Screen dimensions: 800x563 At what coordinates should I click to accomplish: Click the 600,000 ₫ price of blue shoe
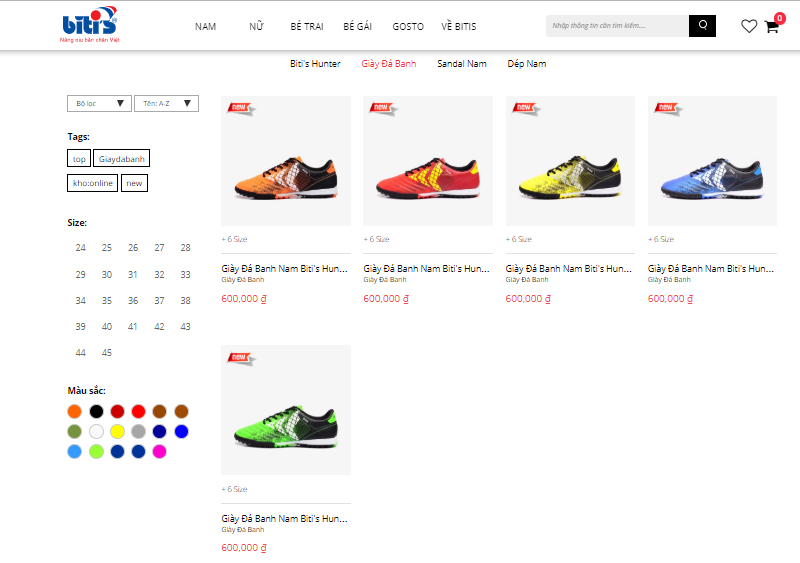click(670, 299)
